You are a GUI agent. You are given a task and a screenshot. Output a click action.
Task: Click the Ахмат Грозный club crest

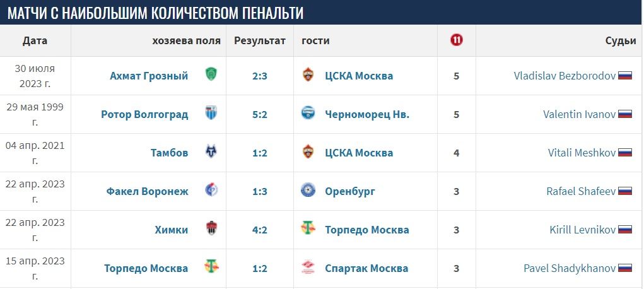(211, 74)
